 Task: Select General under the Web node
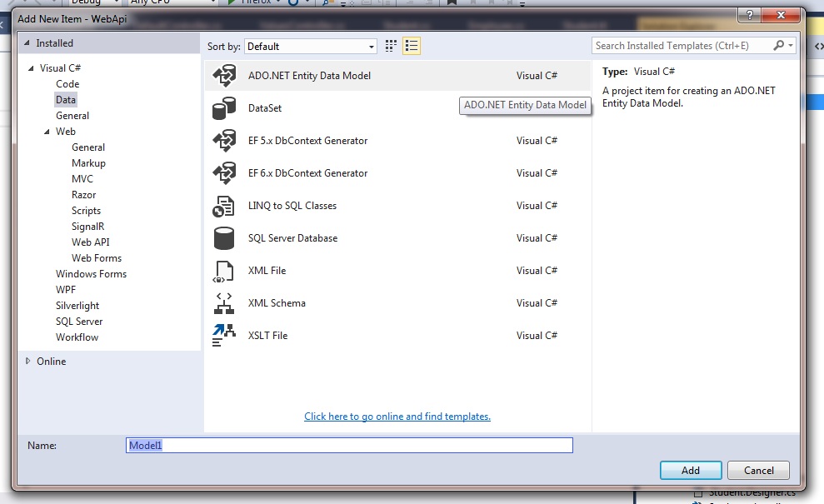(88, 147)
